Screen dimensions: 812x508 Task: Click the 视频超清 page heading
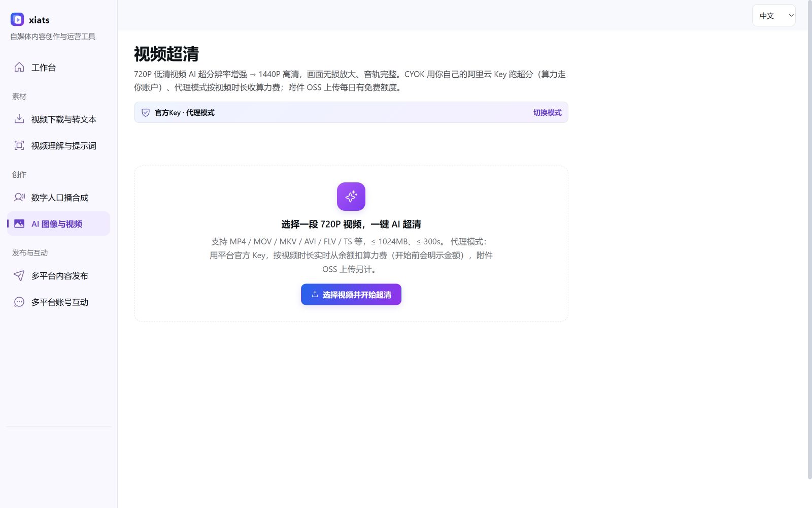pyautogui.click(x=166, y=54)
